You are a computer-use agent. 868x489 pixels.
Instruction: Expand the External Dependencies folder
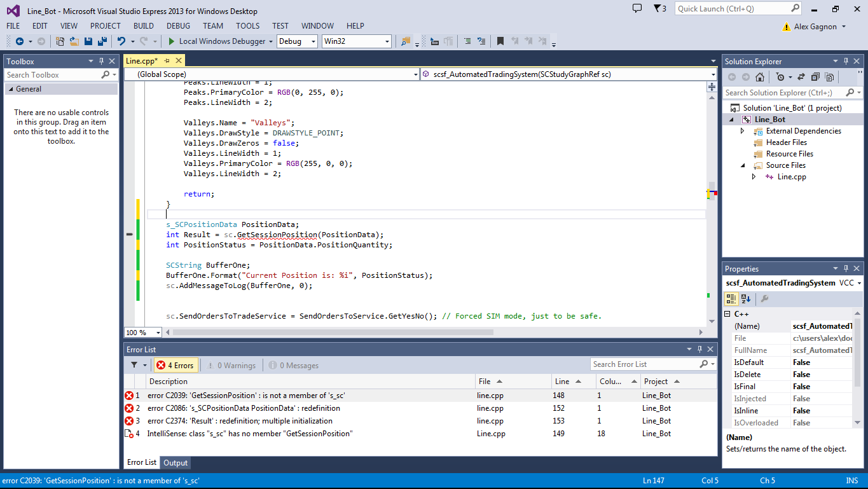[x=742, y=131]
